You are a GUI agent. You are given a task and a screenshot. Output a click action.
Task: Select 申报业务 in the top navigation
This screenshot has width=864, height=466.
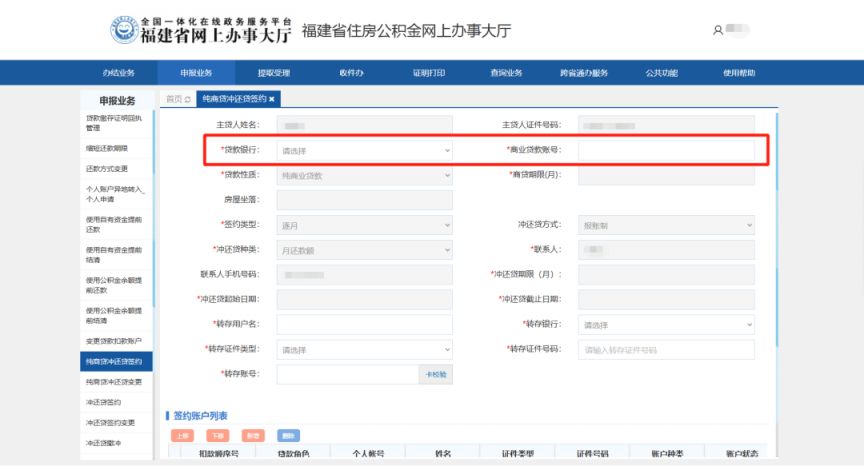pos(196,73)
